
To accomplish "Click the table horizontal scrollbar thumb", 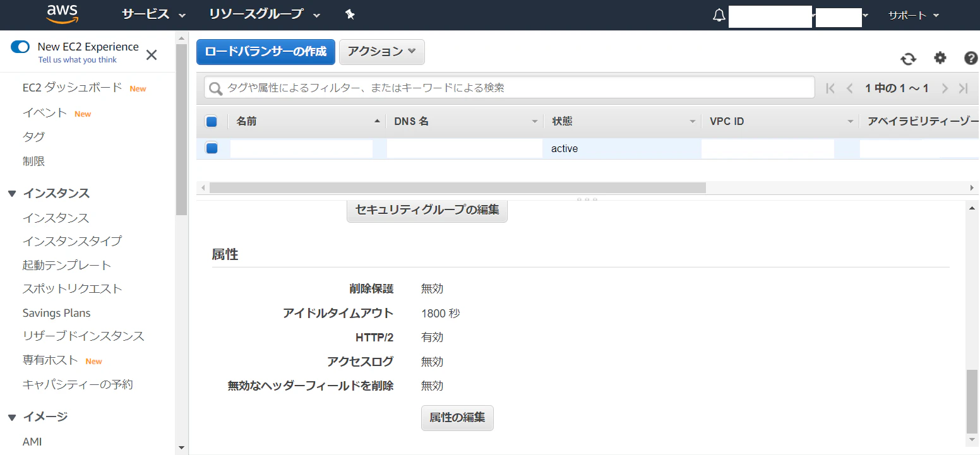I will tap(457, 187).
